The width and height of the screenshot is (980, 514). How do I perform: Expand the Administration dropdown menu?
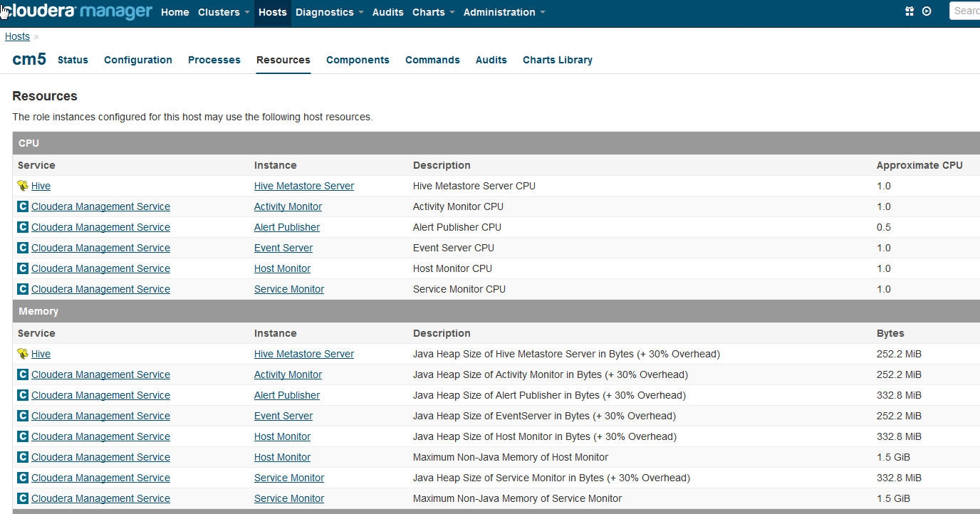pos(504,12)
